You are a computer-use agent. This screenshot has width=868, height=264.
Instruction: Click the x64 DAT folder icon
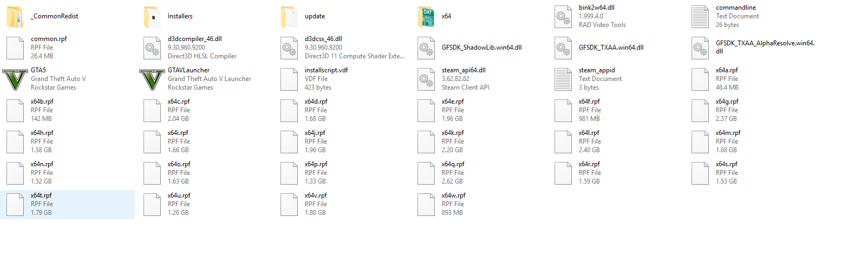[x=426, y=17]
